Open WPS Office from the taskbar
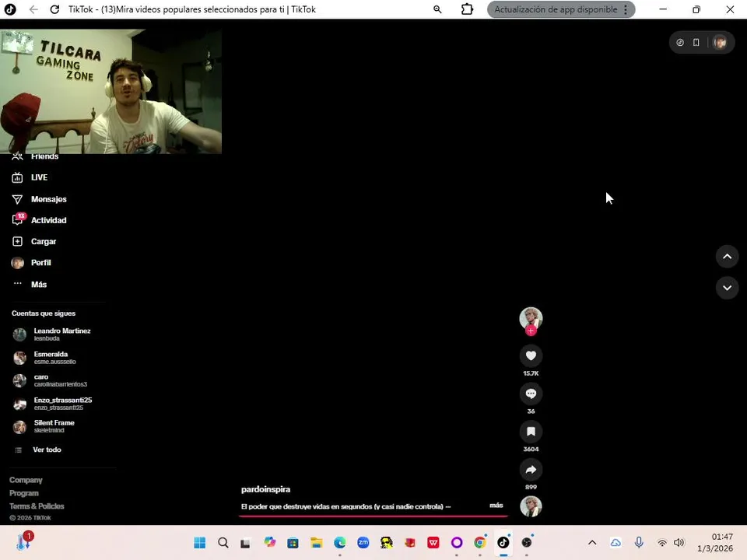Image resolution: width=747 pixels, height=560 pixels. click(x=433, y=542)
